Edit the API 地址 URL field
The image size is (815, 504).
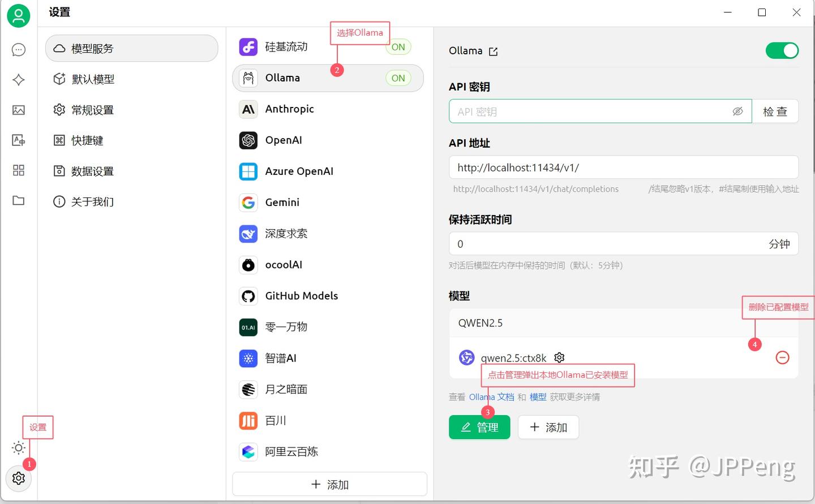click(x=624, y=167)
